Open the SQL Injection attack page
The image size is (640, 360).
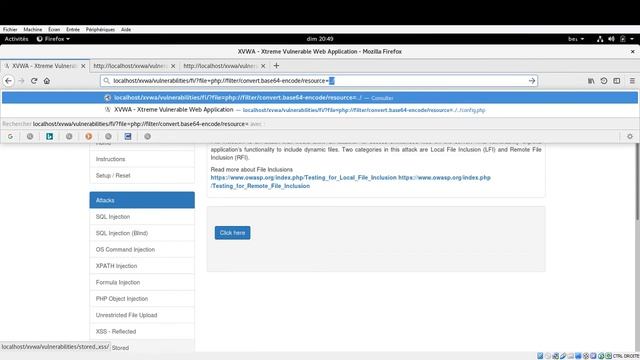click(x=142, y=216)
